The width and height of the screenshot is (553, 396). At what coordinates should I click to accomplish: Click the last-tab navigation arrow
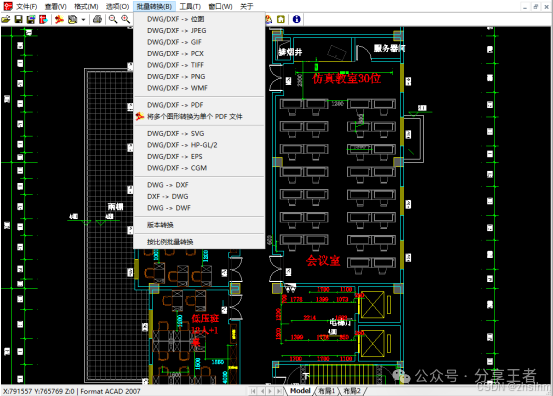click(279, 391)
